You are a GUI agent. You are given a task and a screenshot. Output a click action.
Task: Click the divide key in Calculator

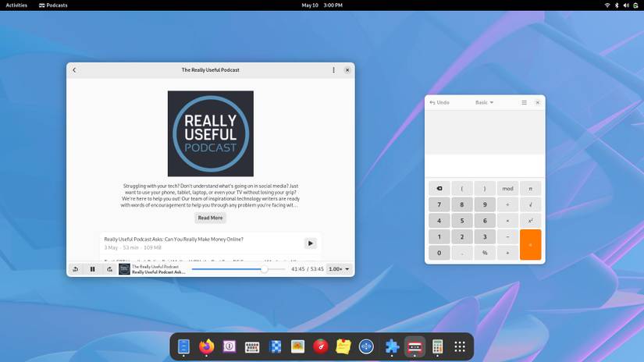click(x=507, y=204)
